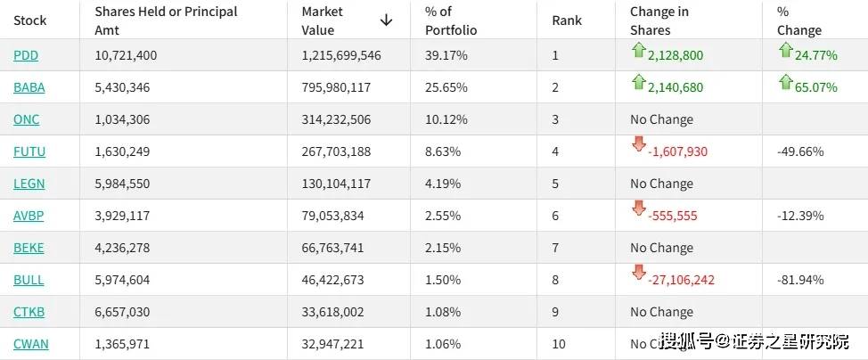Open the CWAN stock link
Viewport: 868px width, 360px height.
coord(31,344)
